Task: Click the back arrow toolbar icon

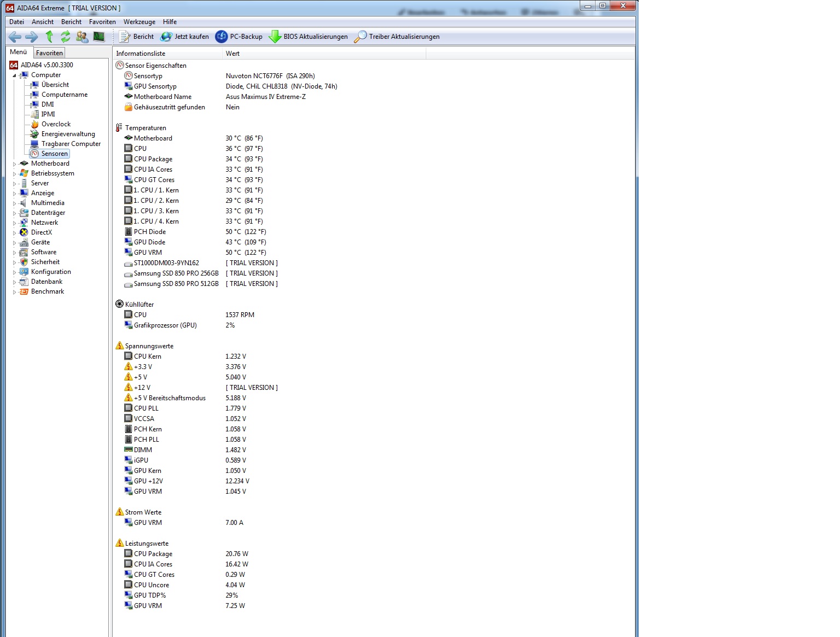Action: click(15, 37)
